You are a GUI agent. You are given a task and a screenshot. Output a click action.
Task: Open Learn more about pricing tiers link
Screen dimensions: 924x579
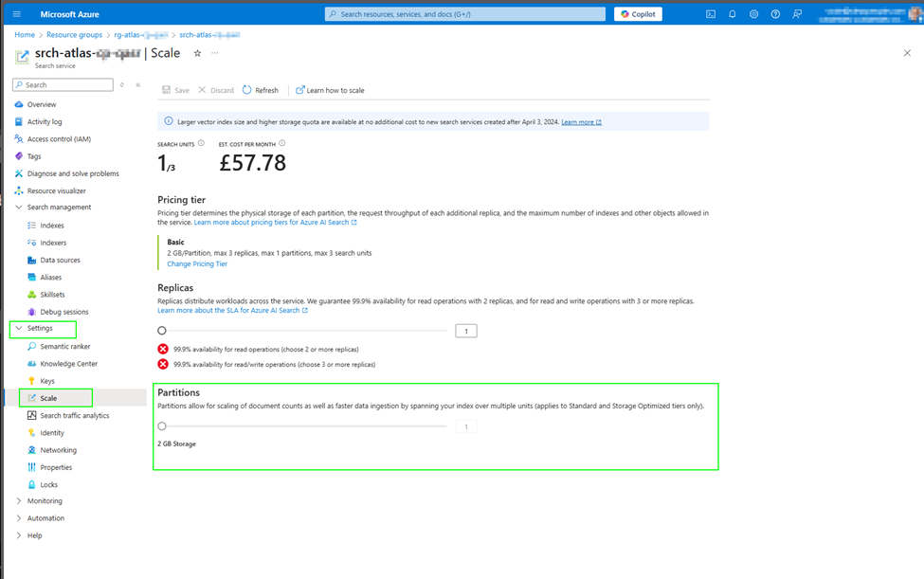click(275, 223)
